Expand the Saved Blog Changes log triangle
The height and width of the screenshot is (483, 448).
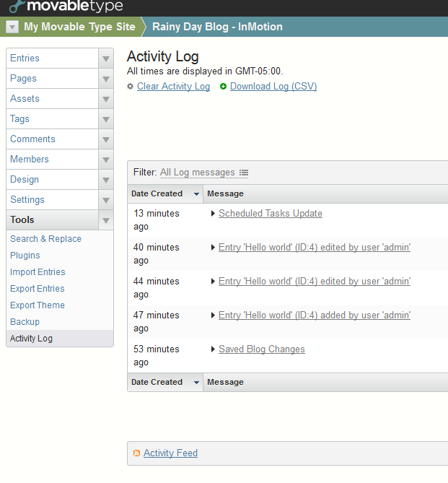(x=213, y=349)
